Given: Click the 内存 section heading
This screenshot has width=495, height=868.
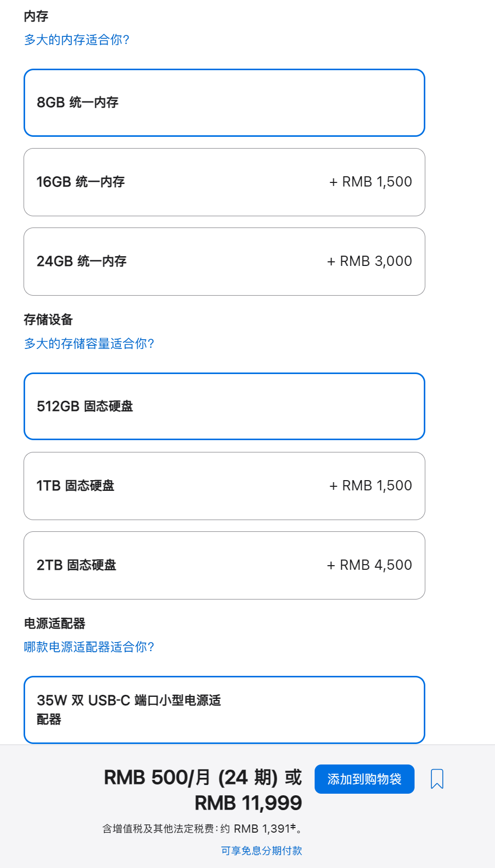Looking at the screenshot, I should click(36, 16).
